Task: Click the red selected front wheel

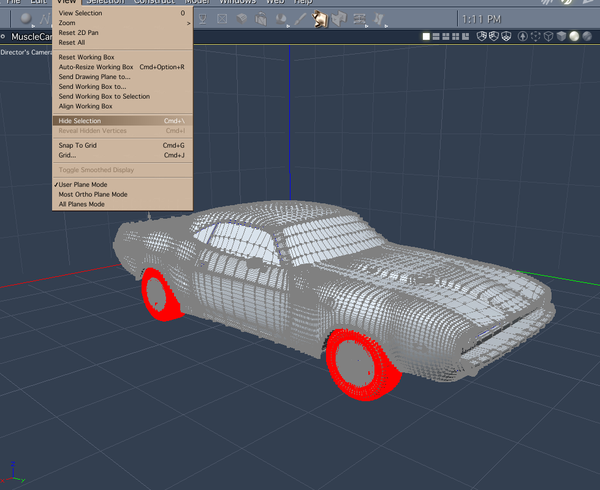Action: pos(362,364)
